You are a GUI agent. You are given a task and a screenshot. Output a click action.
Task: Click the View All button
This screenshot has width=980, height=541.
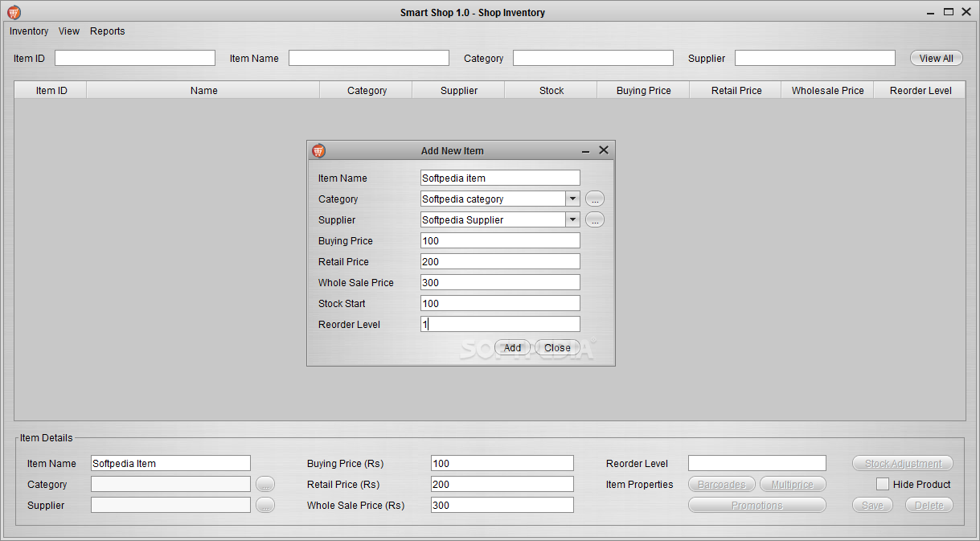[937, 58]
